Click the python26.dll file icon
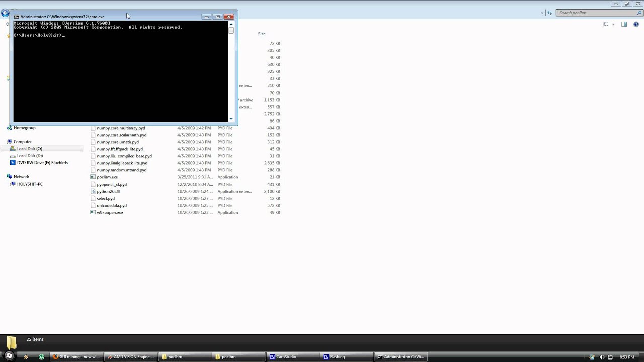 (93, 191)
